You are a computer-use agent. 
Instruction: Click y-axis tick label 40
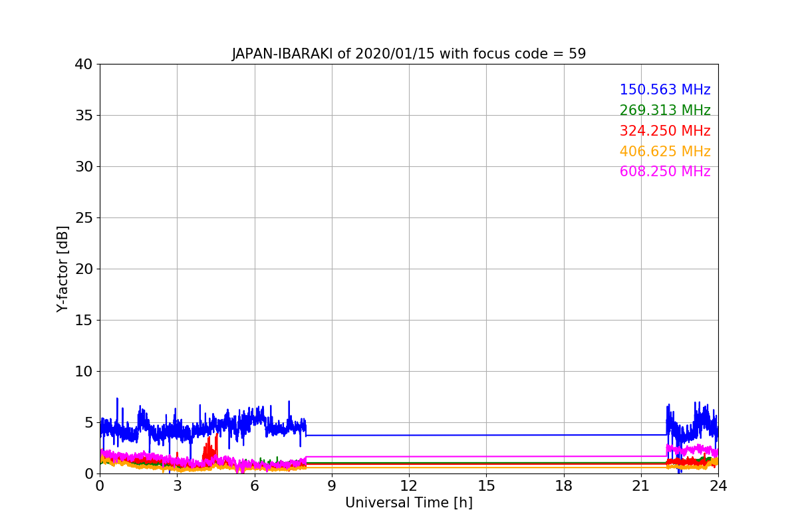(84, 65)
